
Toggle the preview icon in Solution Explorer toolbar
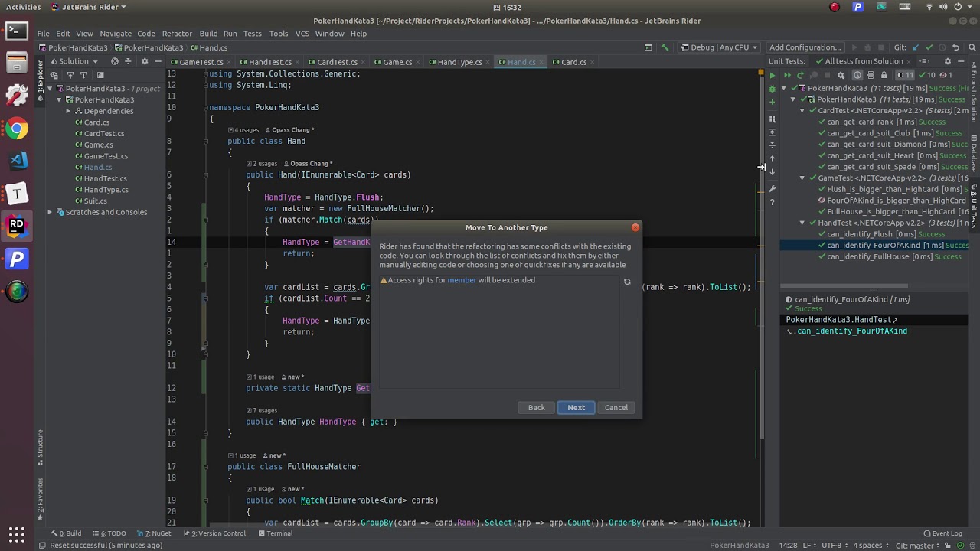(100, 75)
